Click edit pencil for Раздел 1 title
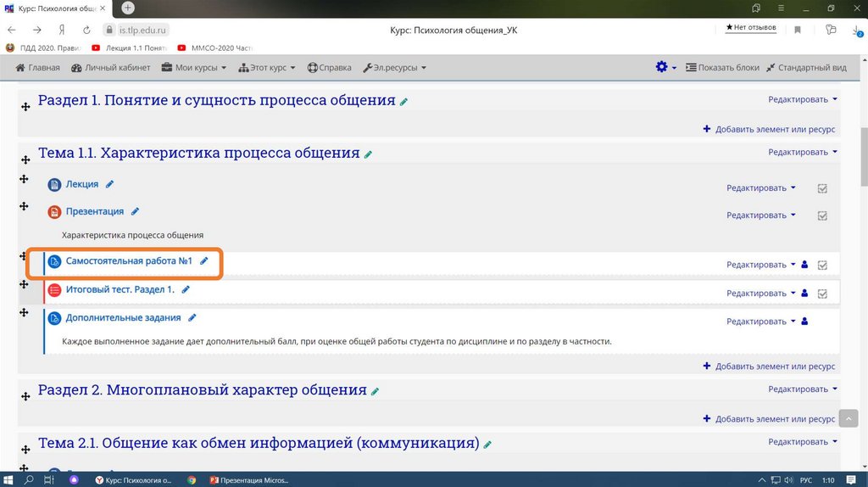 tap(404, 102)
